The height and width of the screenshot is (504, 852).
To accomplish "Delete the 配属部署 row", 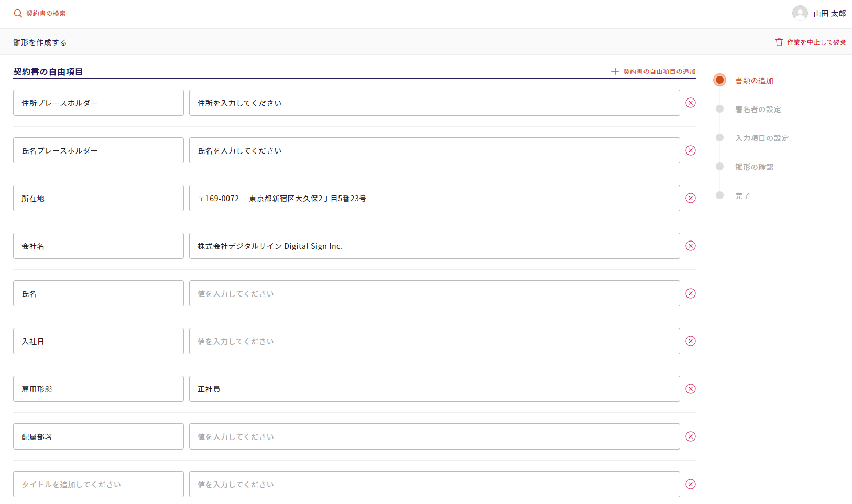I will click(x=691, y=436).
